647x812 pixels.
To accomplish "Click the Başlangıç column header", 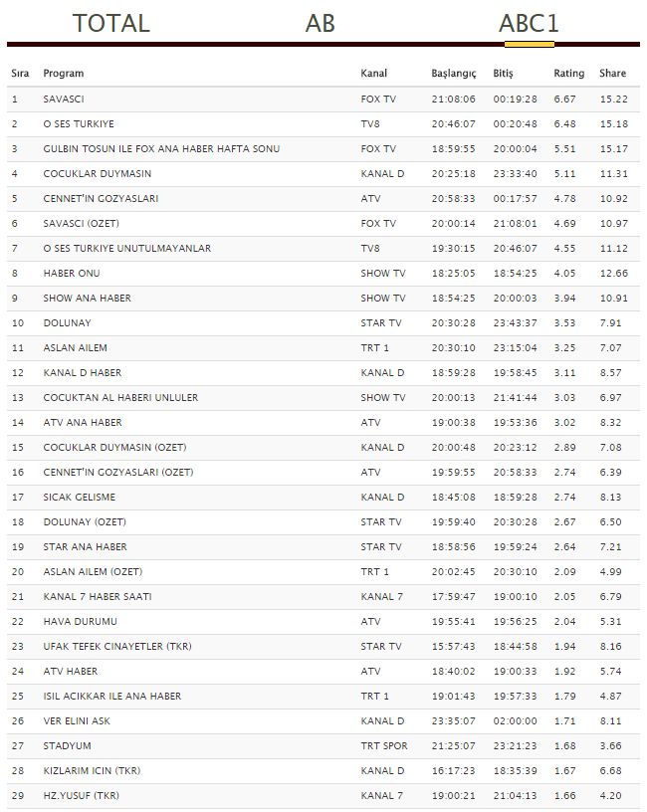I will [x=453, y=74].
